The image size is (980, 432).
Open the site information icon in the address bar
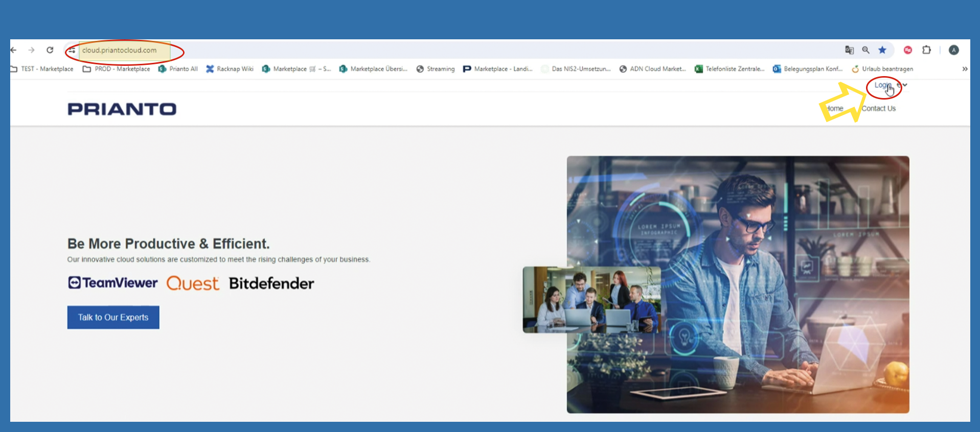click(x=72, y=50)
